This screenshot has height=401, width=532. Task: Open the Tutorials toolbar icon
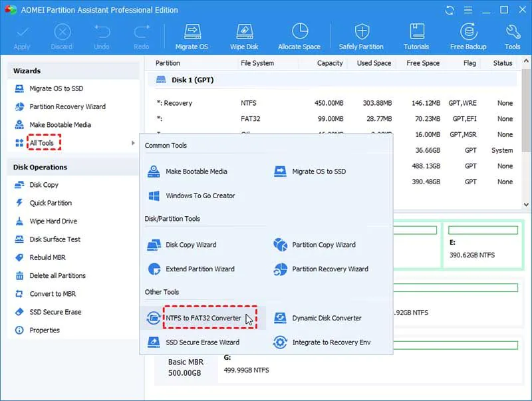click(x=416, y=36)
